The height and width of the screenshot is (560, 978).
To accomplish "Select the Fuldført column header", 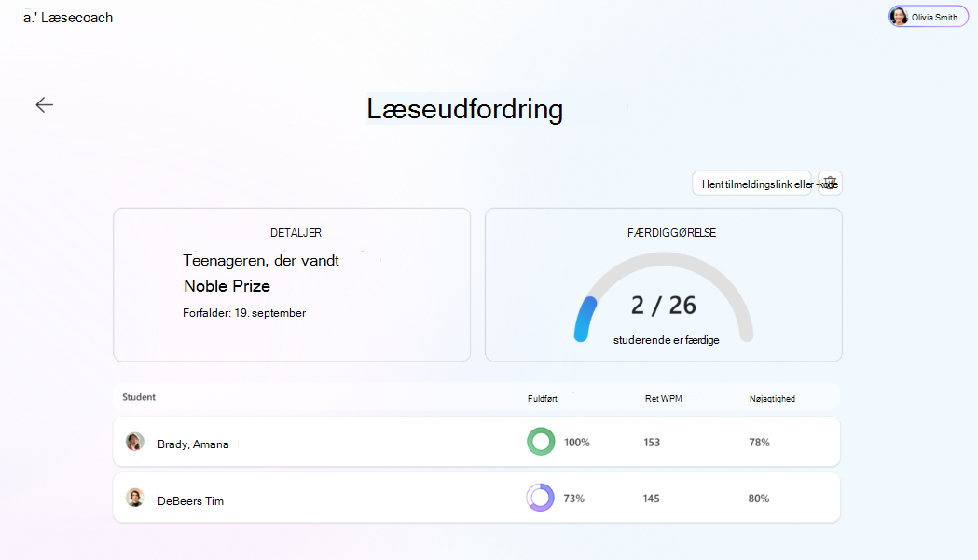I will 542,399.
